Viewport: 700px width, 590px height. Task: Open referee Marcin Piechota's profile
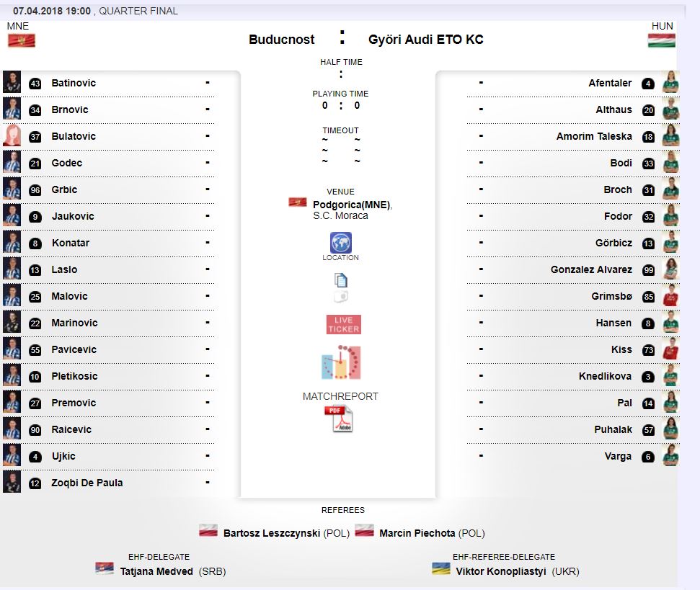tap(417, 533)
